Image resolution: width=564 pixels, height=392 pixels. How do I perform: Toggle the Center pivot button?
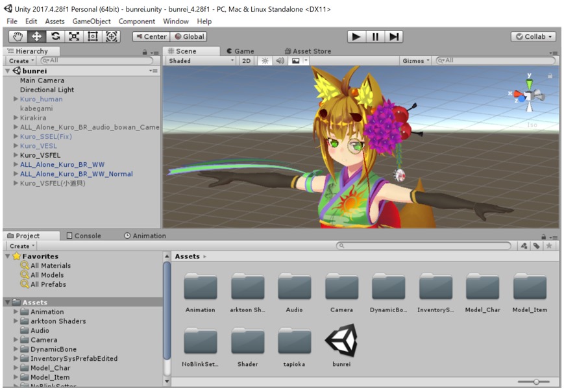tap(151, 37)
